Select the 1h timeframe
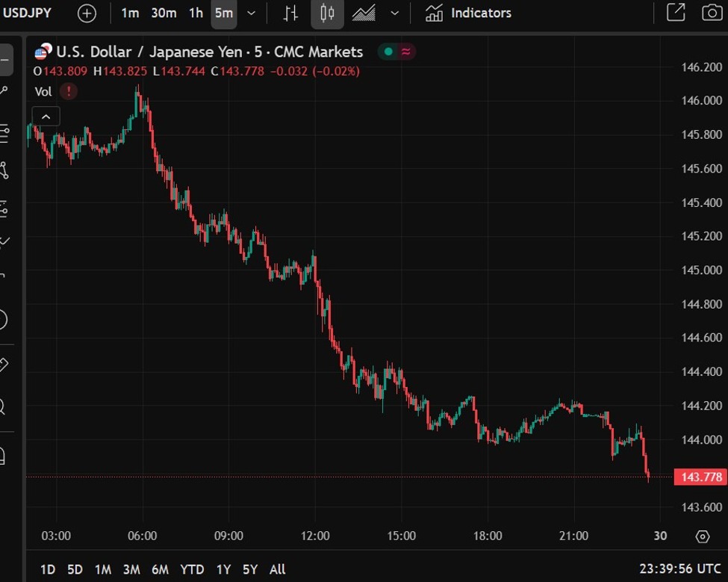Image resolution: width=728 pixels, height=582 pixels. pos(196,13)
